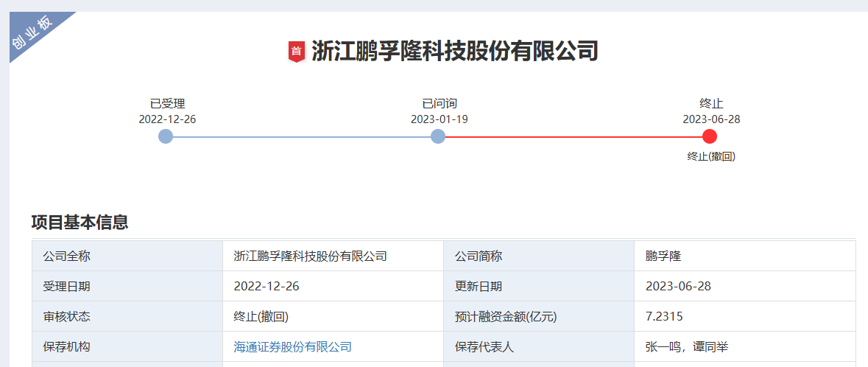
Task: Click the 审核状态 label cell
Action: click(x=127, y=317)
